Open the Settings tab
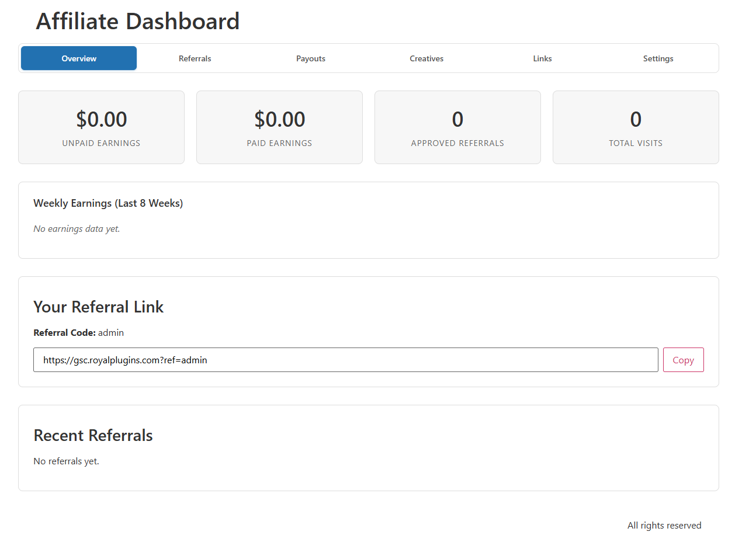Image resolution: width=756 pixels, height=549 pixels. [x=658, y=58]
